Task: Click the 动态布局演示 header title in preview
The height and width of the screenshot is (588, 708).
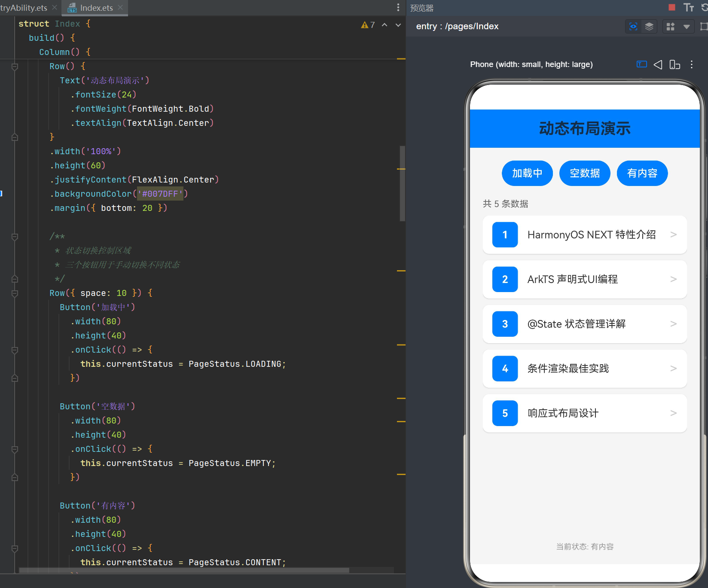Action: (585, 128)
